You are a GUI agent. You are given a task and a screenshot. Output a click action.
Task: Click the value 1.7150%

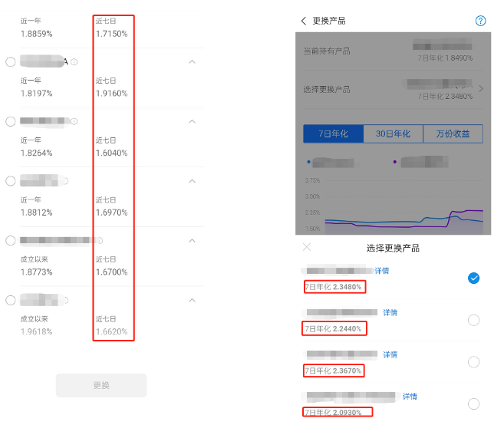click(111, 34)
